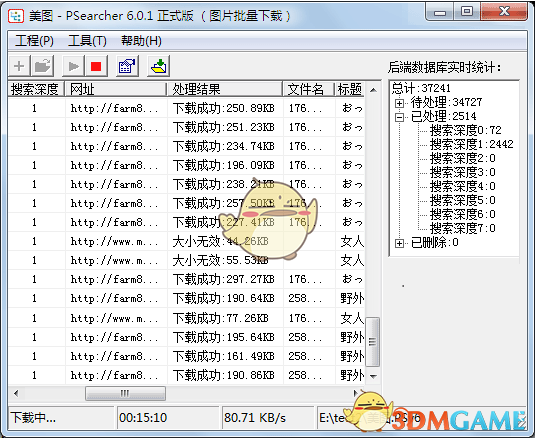Click the 下载中... status bar text
Screen dimensions: 536x439
33,417
